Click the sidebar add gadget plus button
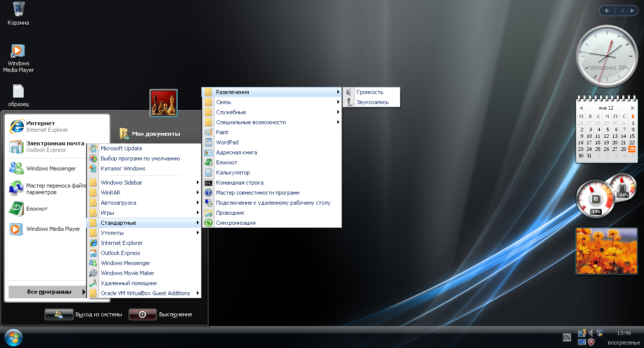644x348 pixels. click(607, 11)
